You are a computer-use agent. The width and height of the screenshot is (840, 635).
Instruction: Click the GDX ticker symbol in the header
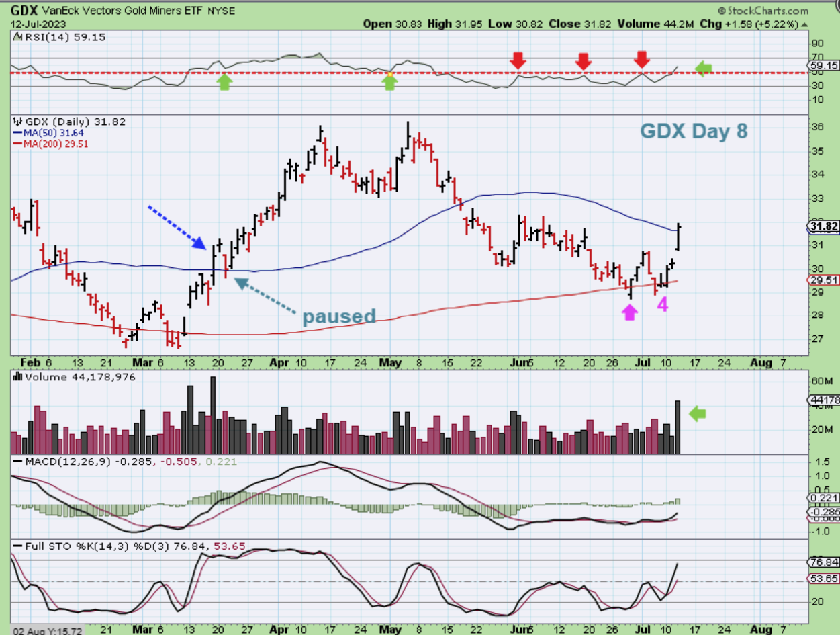[24, 11]
